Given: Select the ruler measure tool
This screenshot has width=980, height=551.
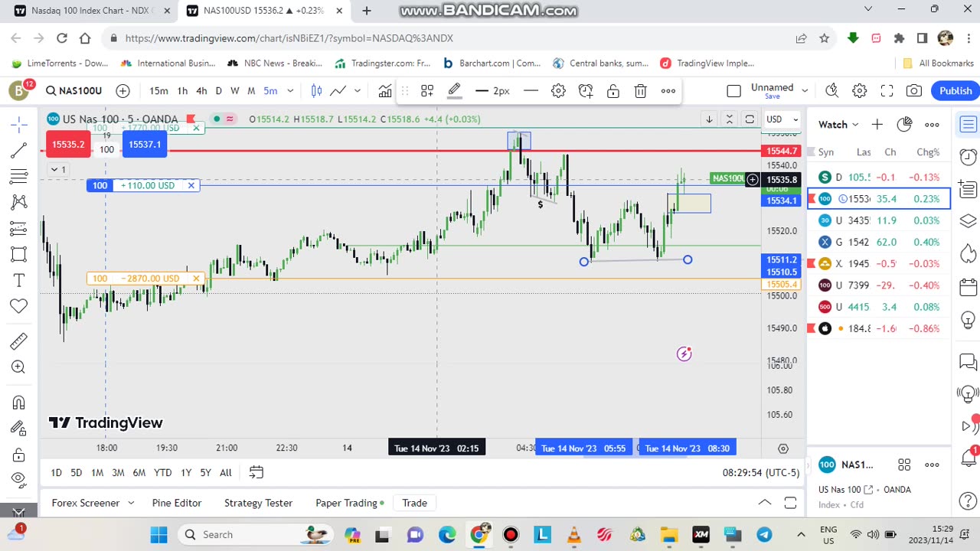Looking at the screenshot, I should 19,341.
